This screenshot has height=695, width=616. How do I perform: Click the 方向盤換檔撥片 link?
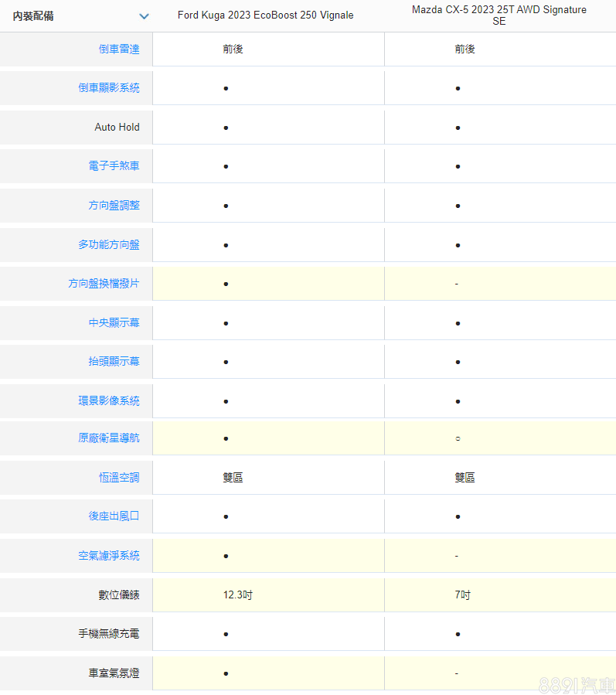[104, 284]
